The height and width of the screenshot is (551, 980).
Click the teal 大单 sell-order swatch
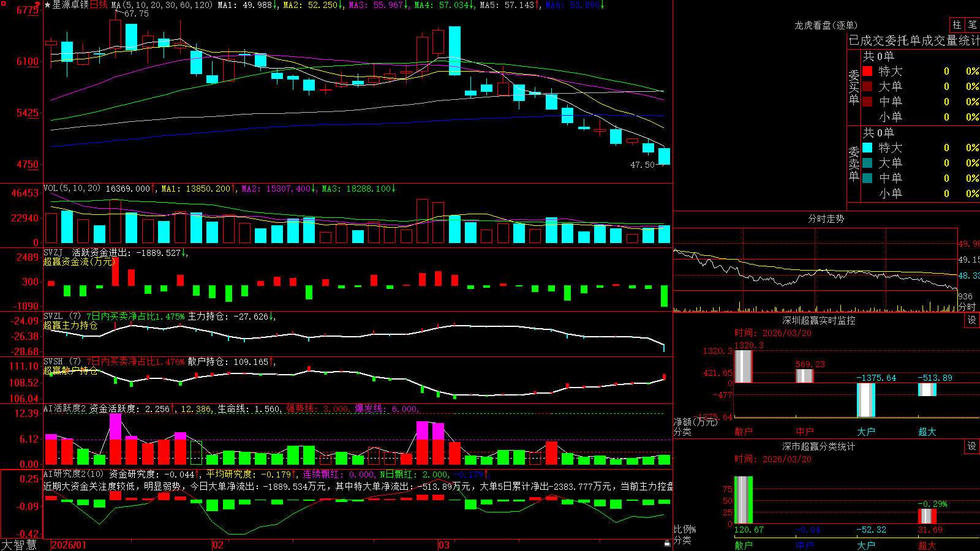(x=867, y=163)
